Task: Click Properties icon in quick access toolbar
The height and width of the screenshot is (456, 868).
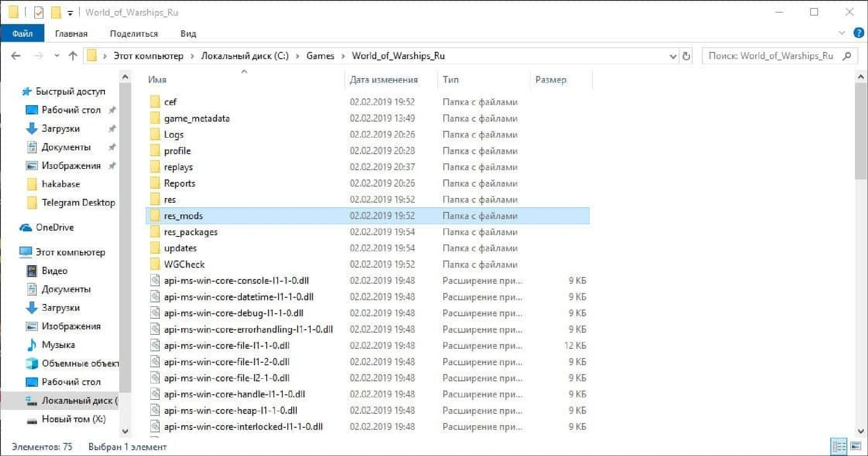Action: pyautogui.click(x=38, y=13)
